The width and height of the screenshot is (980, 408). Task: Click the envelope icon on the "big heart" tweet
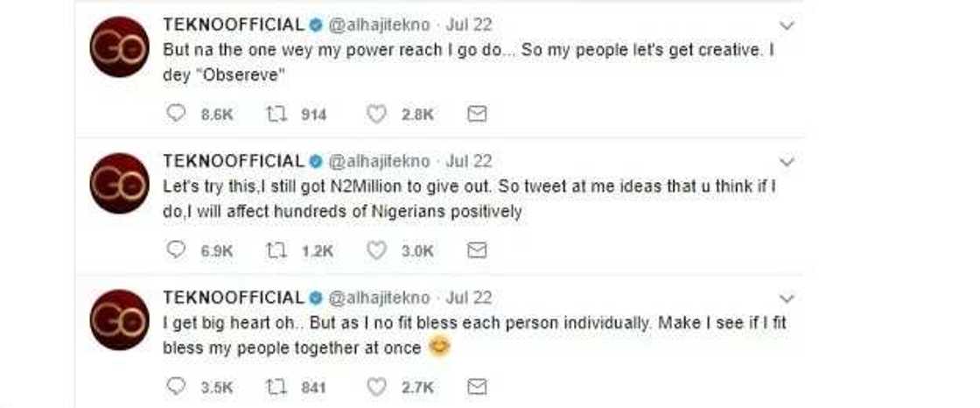(477, 387)
